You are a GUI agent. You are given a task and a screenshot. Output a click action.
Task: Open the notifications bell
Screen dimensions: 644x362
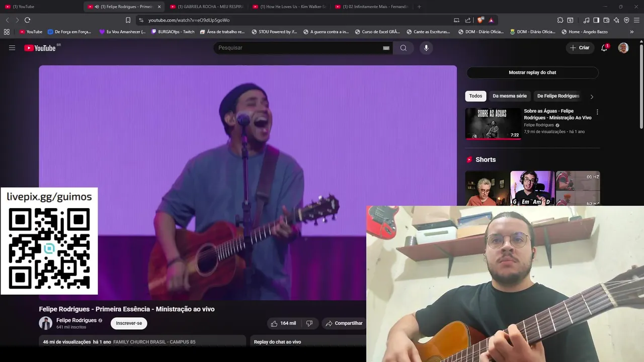point(604,48)
